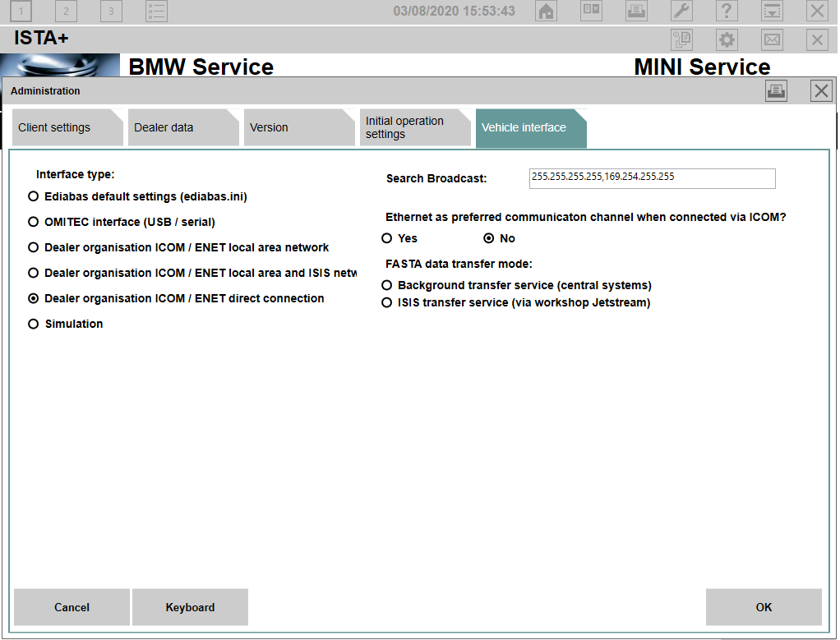Click the BMW Service heading
Screen dimensions: 840x640
pyautogui.click(x=201, y=67)
